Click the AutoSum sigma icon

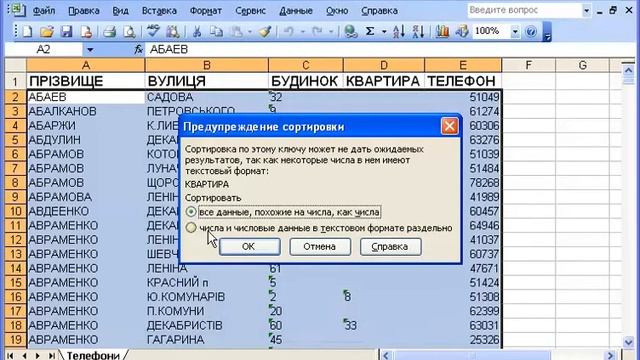[370, 31]
